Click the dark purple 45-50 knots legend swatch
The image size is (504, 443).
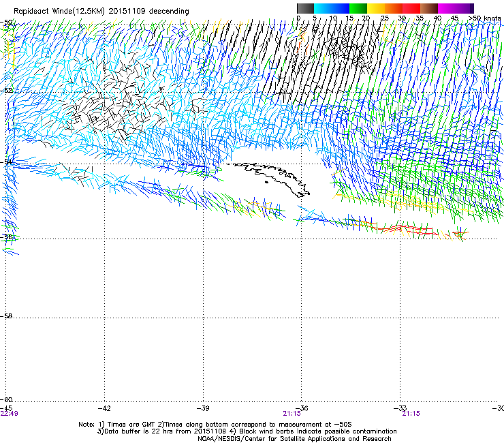464,8
